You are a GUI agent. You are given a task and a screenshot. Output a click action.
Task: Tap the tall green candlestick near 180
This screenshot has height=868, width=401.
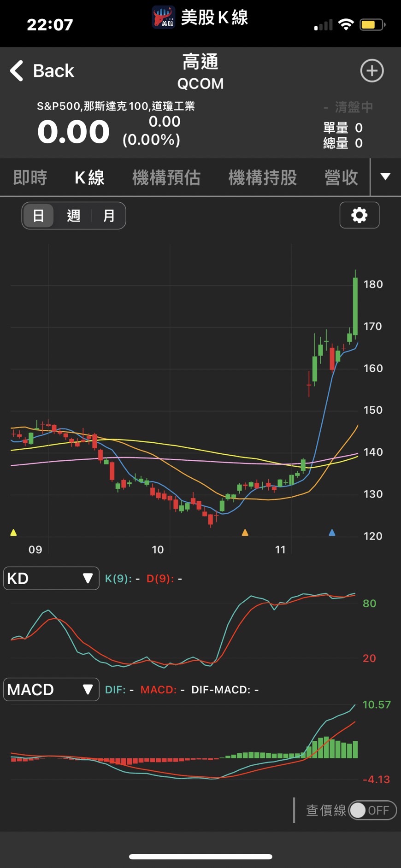tap(355, 306)
